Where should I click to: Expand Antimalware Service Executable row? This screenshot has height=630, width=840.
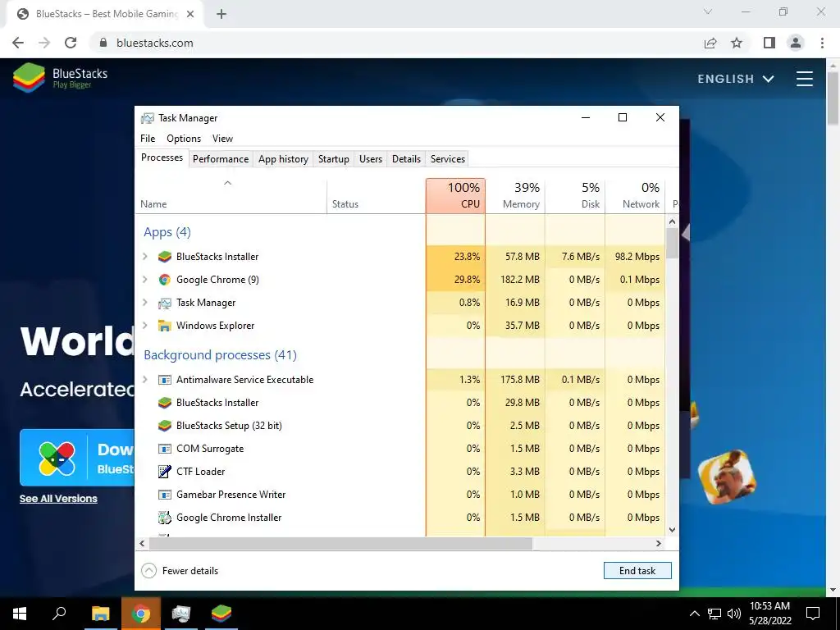pyautogui.click(x=144, y=380)
